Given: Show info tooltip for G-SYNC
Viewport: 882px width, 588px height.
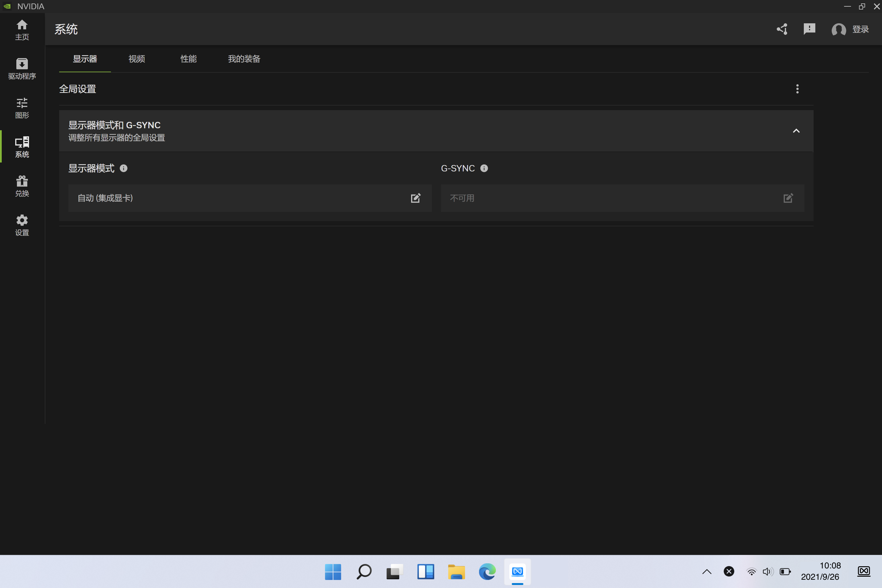Looking at the screenshot, I should click(484, 168).
